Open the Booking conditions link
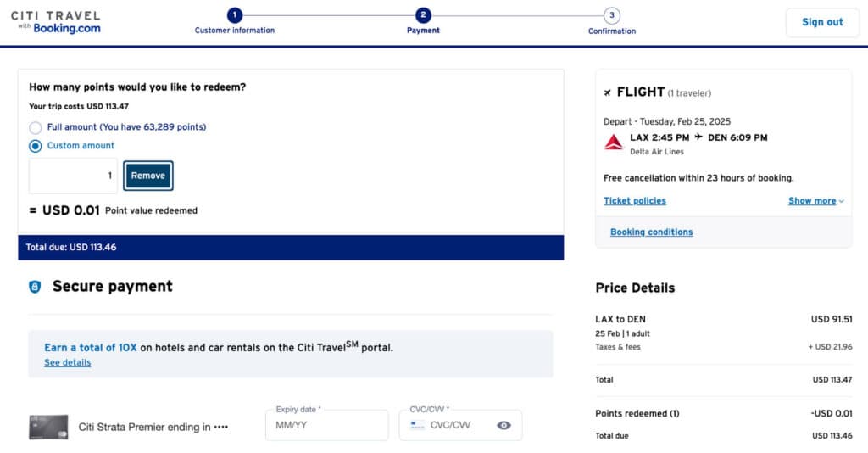 click(x=651, y=232)
